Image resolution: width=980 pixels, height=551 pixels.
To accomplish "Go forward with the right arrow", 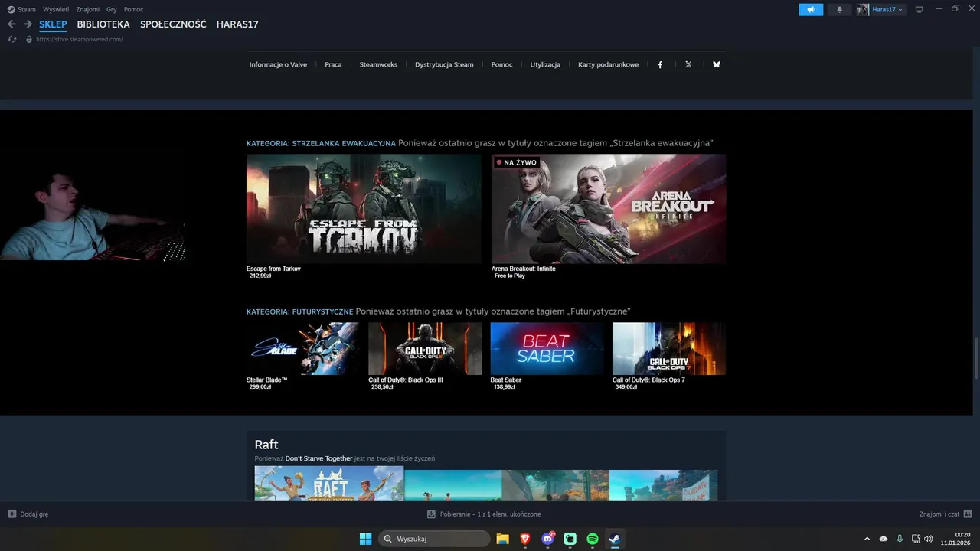I will [x=28, y=24].
